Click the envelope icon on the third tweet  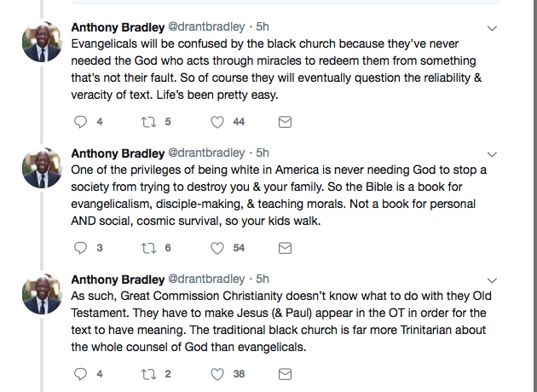coord(286,373)
